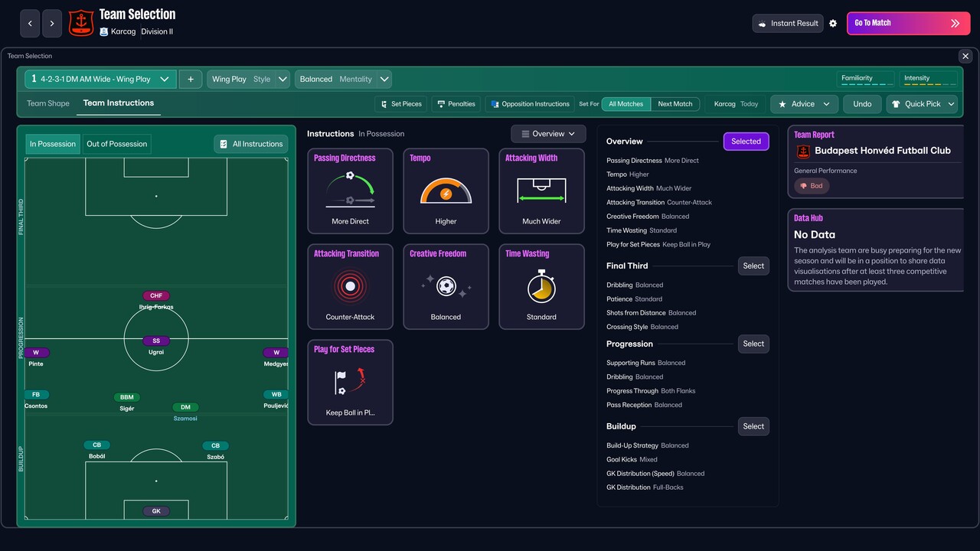Set instructions for Next Match

tap(675, 104)
